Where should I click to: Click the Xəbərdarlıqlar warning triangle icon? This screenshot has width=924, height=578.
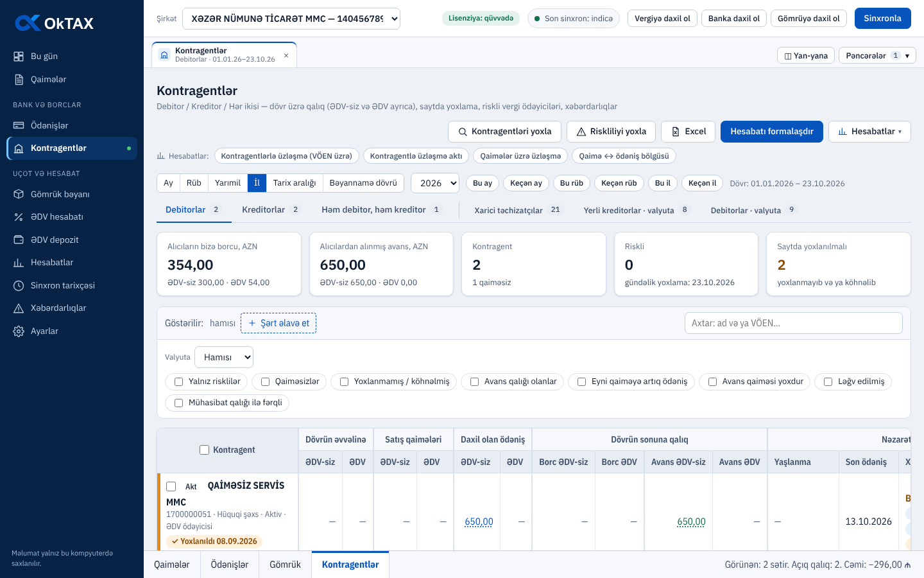[19, 308]
